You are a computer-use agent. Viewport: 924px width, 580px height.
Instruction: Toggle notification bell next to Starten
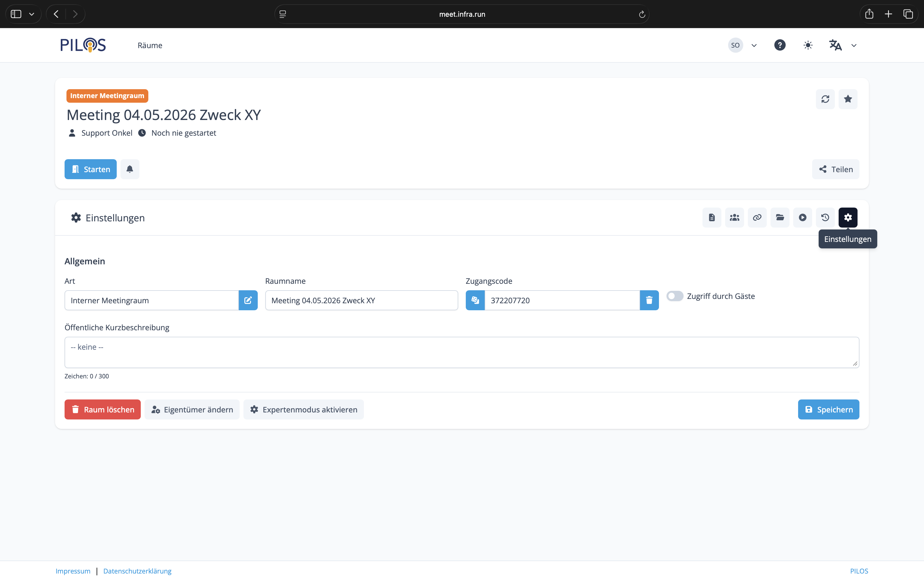(x=130, y=169)
